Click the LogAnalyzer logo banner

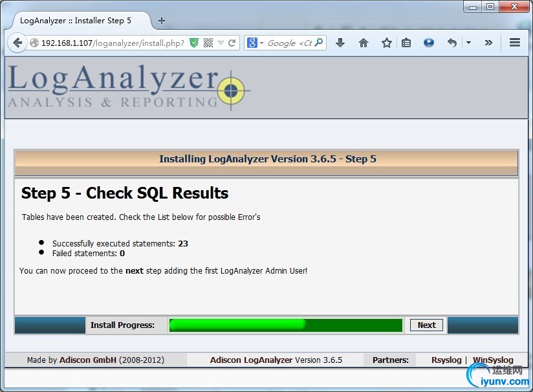point(129,87)
